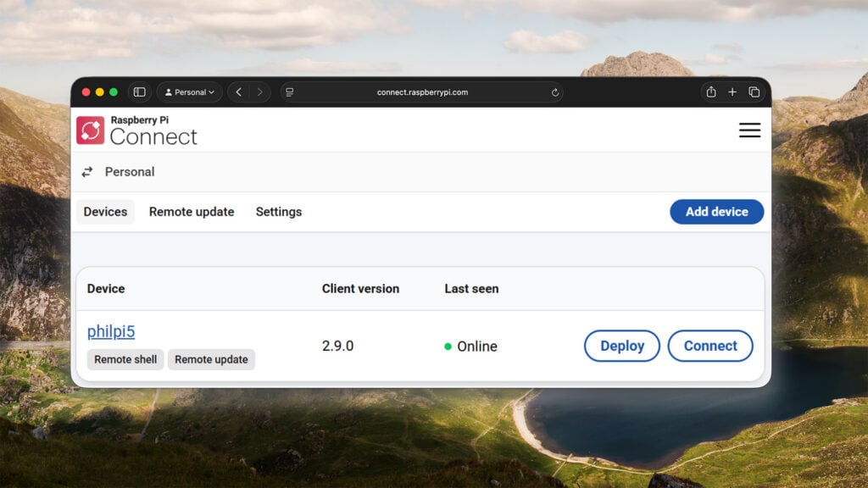Click the website settings icon in the address bar
The height and width of the screenshot is (488, 868).
click(x=289, y=92)
